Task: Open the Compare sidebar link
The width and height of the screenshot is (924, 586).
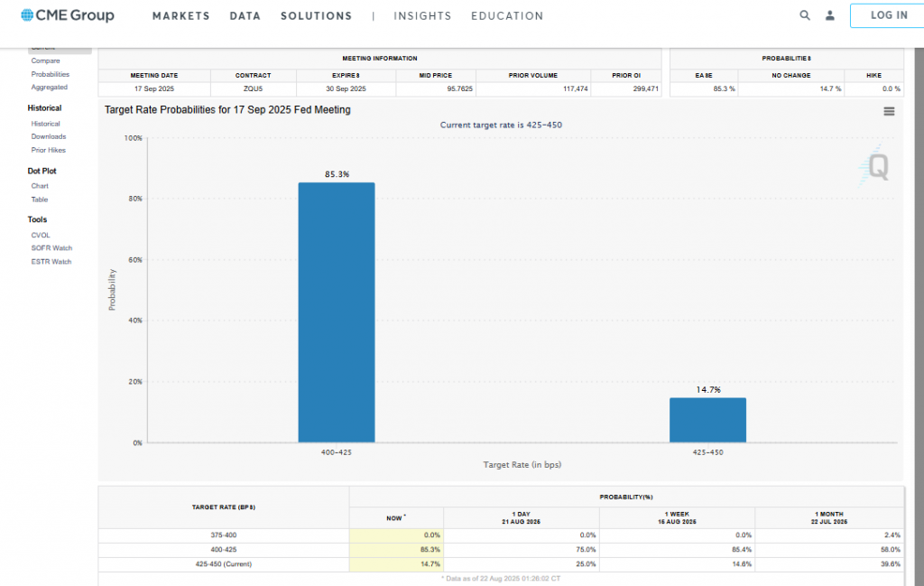Action: click(45, 60)
